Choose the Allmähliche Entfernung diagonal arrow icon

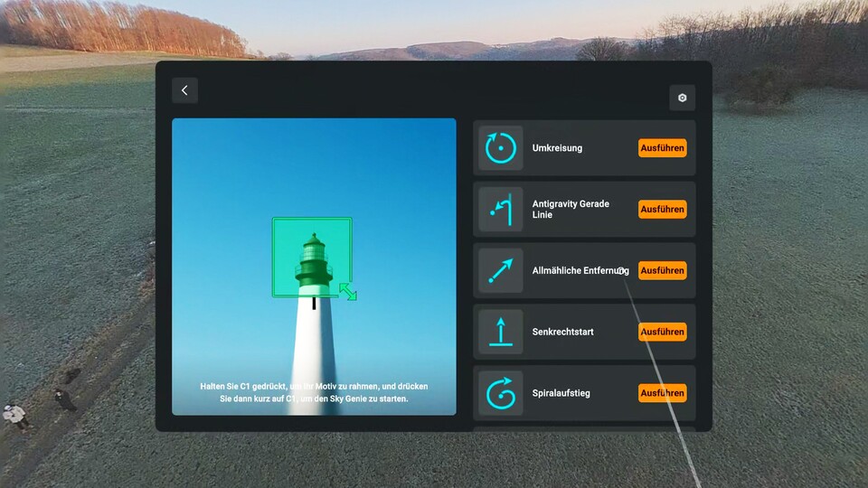coord(500,271)
